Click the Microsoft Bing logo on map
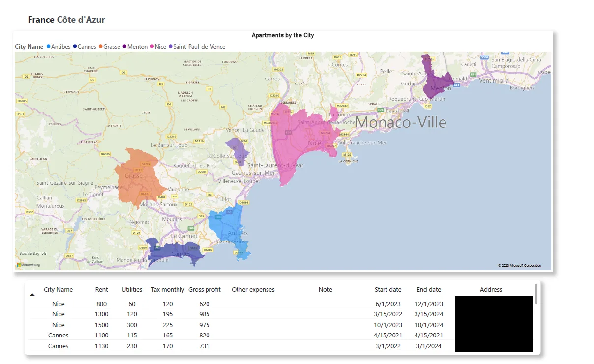The image size is (594, 364). tap(28, 265)
